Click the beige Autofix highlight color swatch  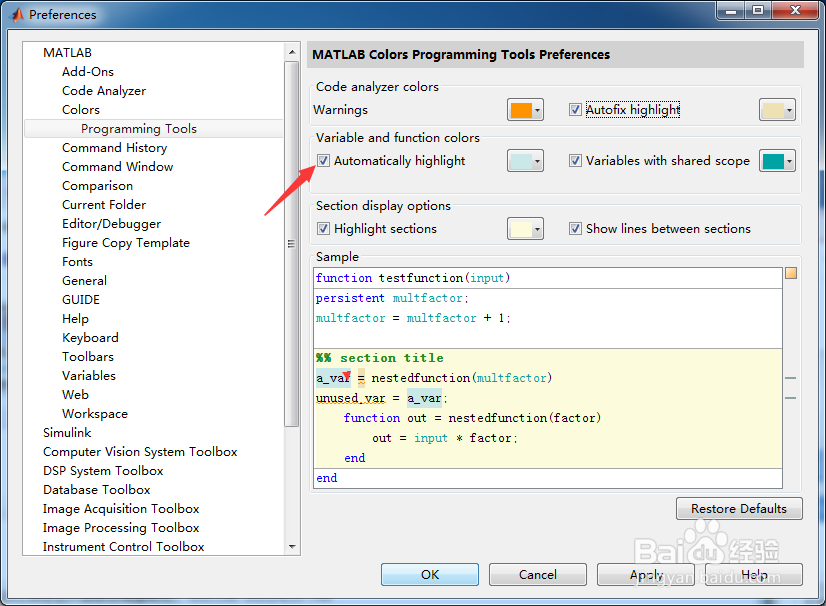(x=773, y=110)
